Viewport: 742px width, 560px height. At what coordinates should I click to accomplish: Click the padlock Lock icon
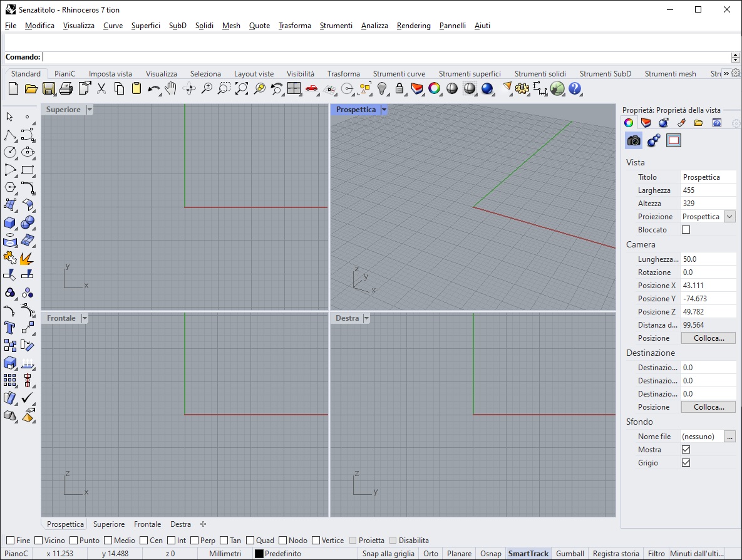399,88
